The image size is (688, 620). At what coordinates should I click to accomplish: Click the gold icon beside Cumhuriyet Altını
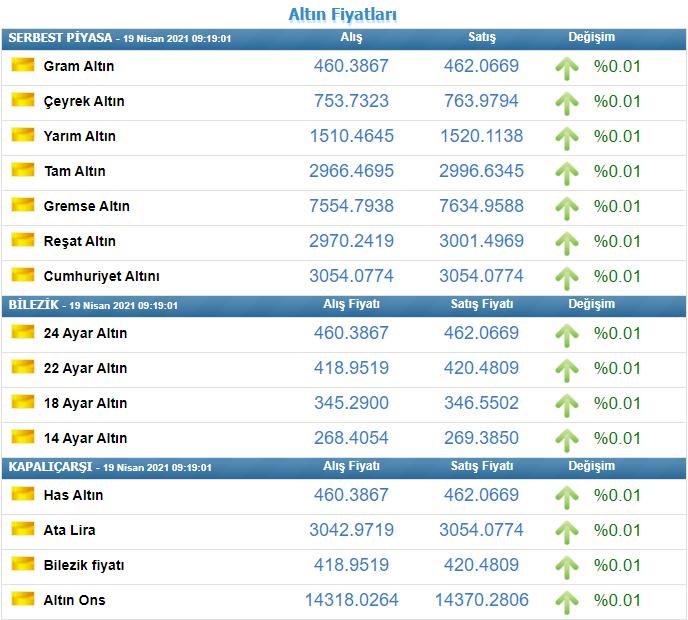[22, 276]
